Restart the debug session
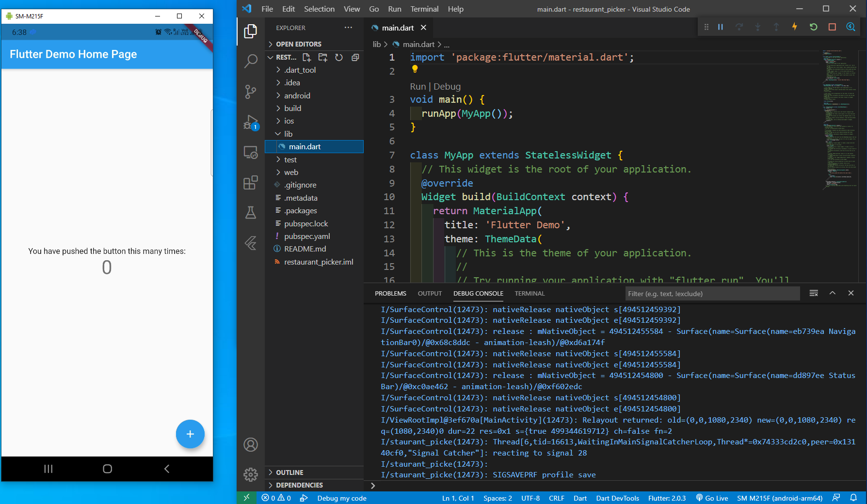Screen dimensions: 867x504 (x=813, y=27)
